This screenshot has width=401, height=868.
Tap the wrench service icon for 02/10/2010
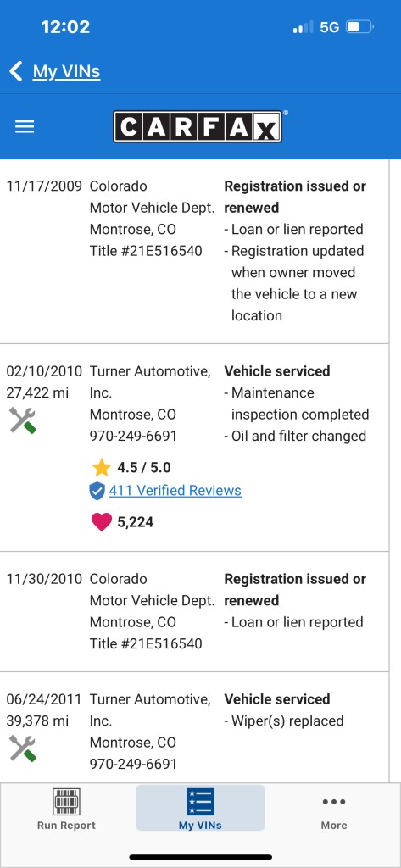click(x=23, y=420)
